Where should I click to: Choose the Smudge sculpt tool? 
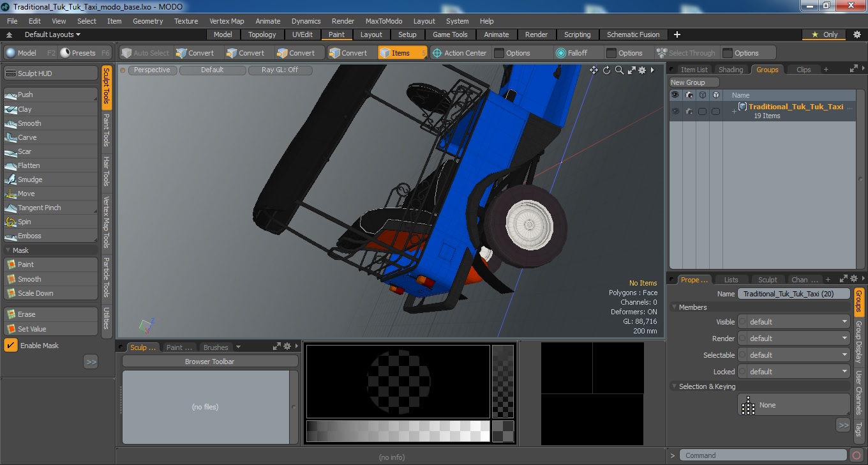pos(51,179)
